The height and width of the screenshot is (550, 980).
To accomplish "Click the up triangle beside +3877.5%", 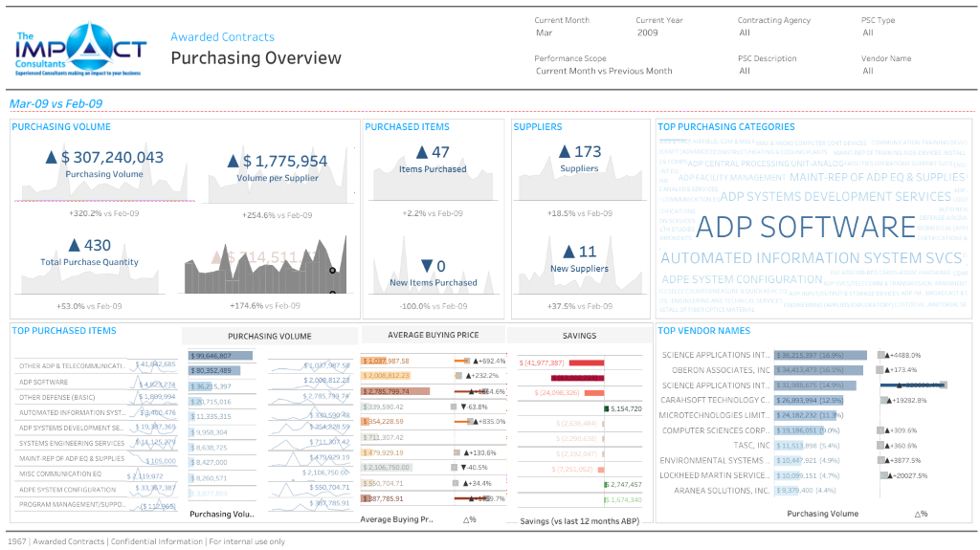I will [887, 461].
